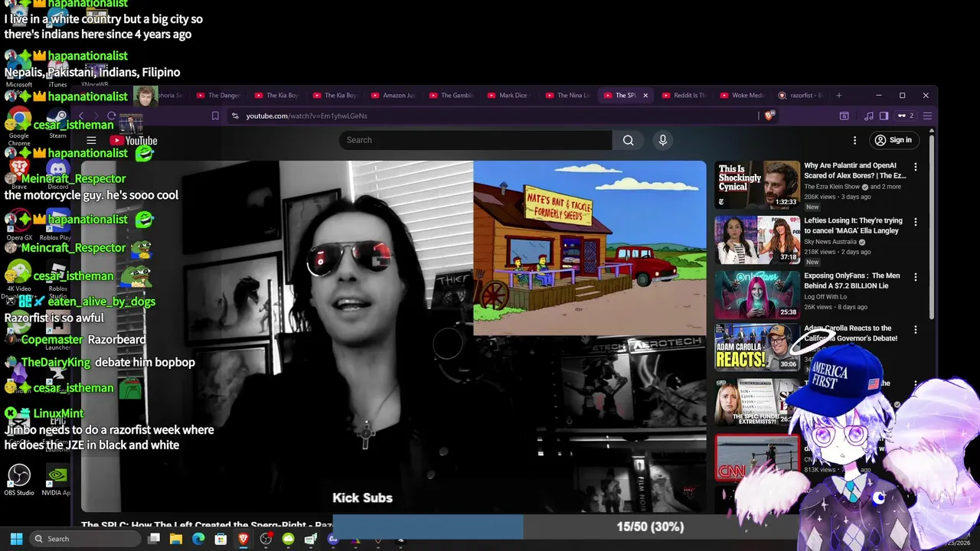Bookmark this page with the bookmark icon
The width and height of the screenshot is (980, 551).
coord(215,116)
